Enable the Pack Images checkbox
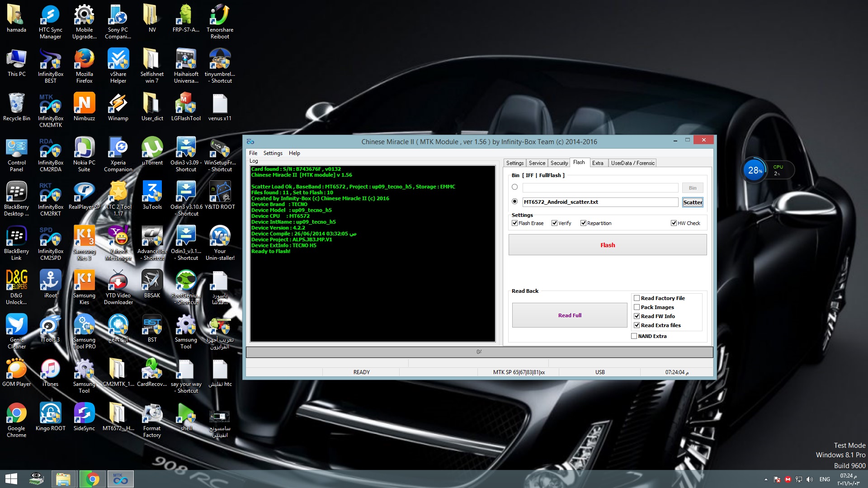The image size is (868, 488). tap(637, 307)
